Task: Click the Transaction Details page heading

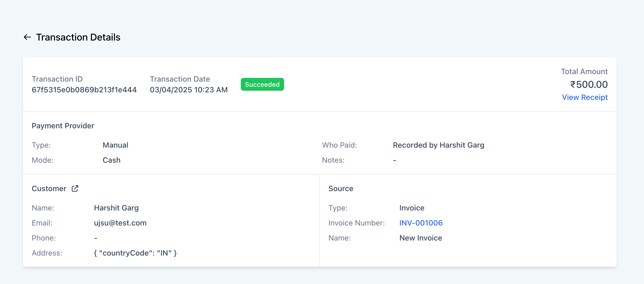Action: (78, 37)
